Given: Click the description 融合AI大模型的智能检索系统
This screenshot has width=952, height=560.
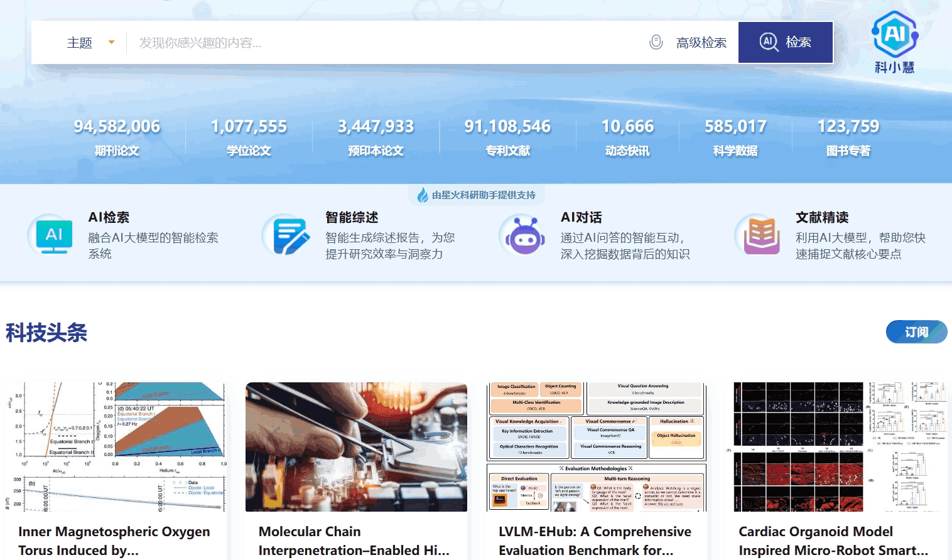Looking at the screenshot, I should (153, 245).
